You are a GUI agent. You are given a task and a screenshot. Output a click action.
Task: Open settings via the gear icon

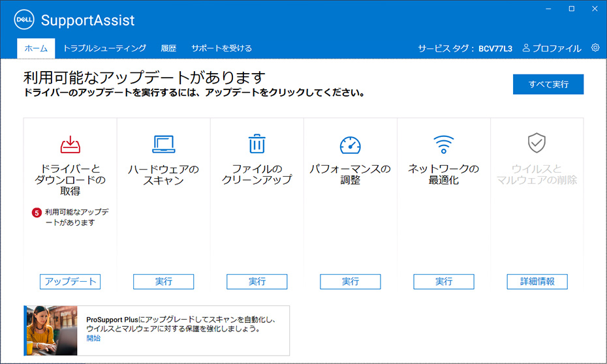point(595,48)
